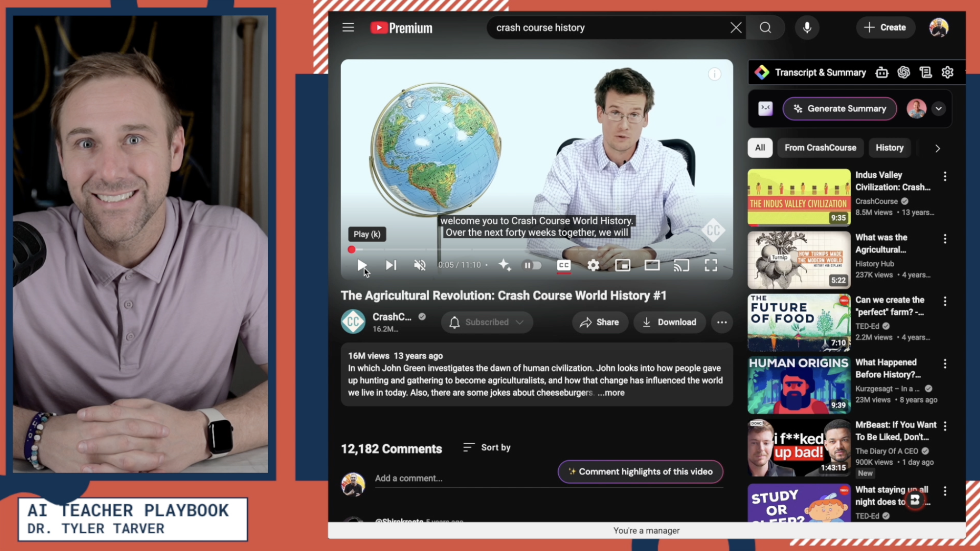The width and height of the screenshot is (980, 551).
Task: Switch to theater mode
Action: [652, 265]
